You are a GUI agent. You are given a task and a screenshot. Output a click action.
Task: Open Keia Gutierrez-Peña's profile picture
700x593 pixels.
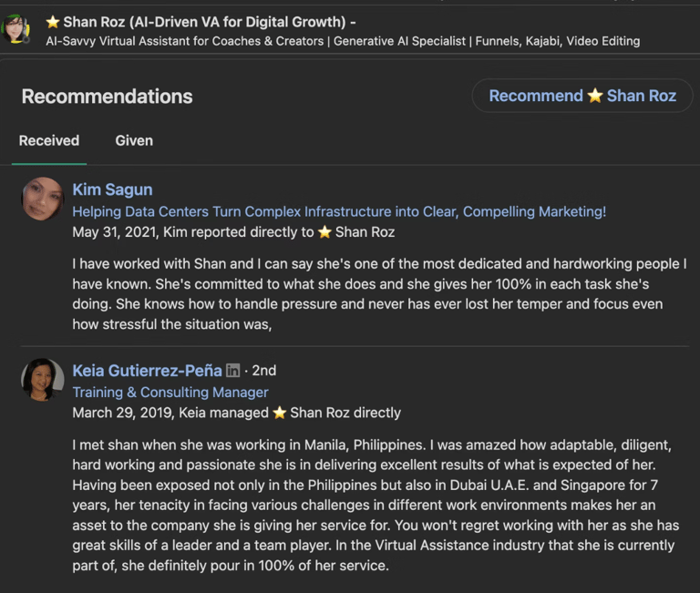click(x=43, y=379)
